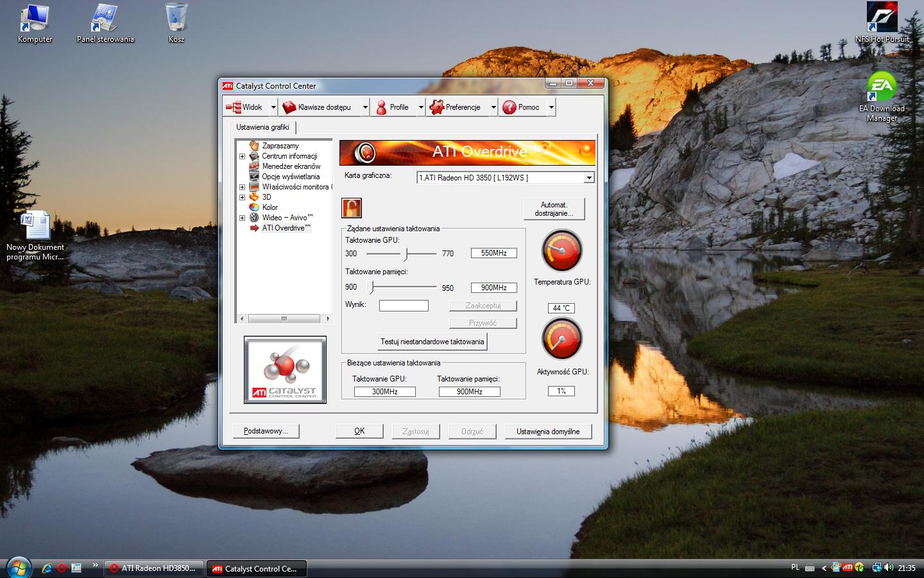Show hidden system tray icons arrow
The width and height of the screenshot is (924, 578).
[825, 568]
